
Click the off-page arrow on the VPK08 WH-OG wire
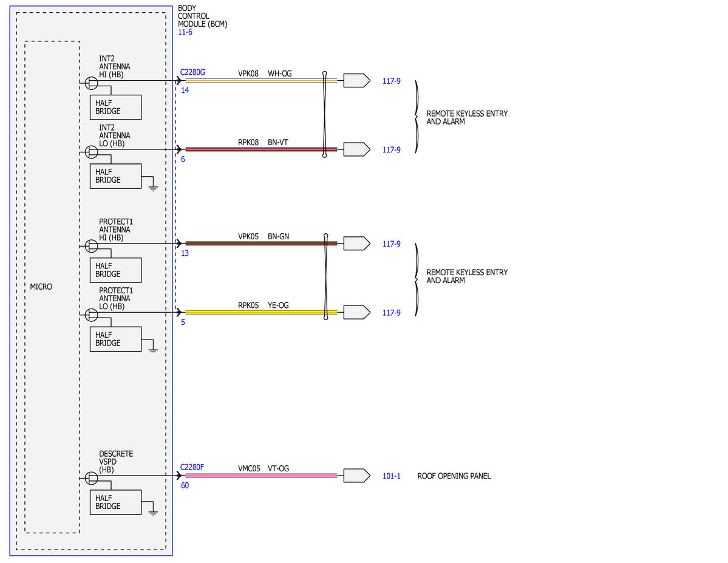coord(356,80)
